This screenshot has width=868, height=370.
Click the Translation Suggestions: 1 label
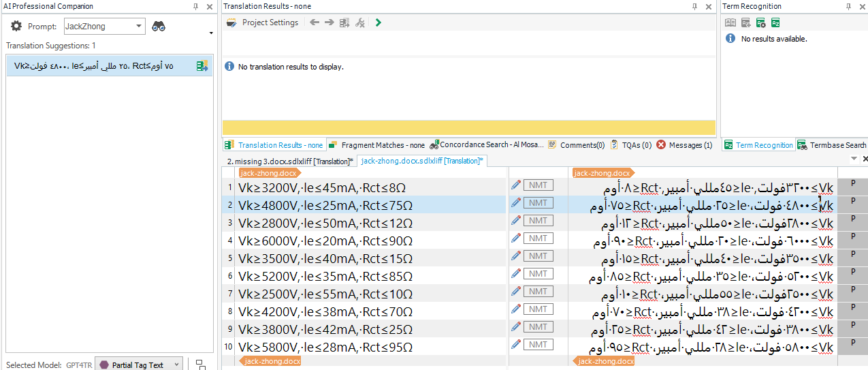[x=51, y=46]
